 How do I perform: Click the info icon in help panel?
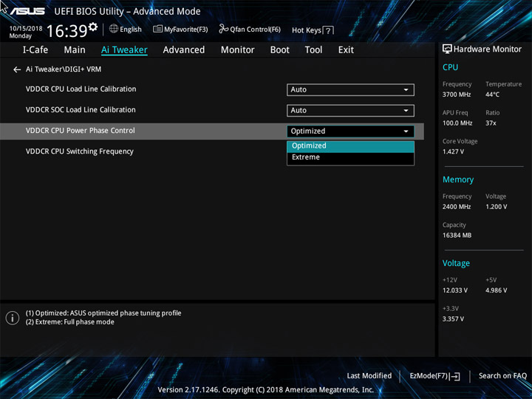pyautogui.click(x=13, y=318)
